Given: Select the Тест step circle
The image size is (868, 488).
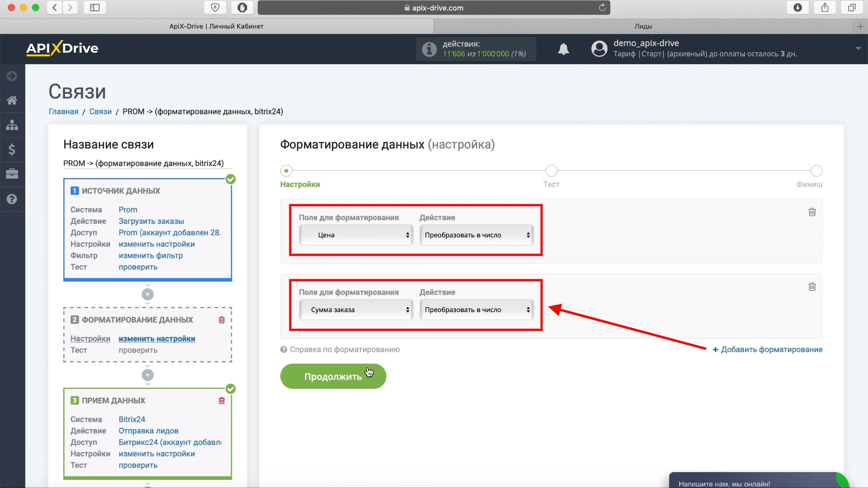Looking at the screenshot, I should pyautogui.click(x=551, y=171).
